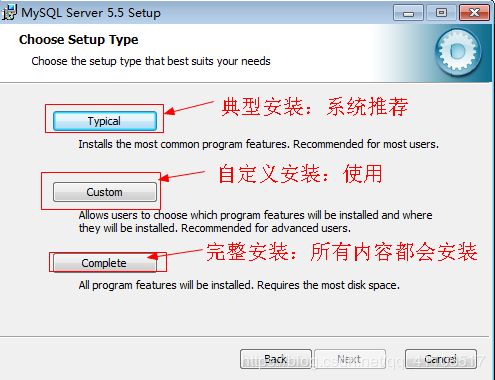This screenshot has height=380, width=495.
Task: Minimize the MySQL Server 5.5 Setup window
Action: pos(408,13)
